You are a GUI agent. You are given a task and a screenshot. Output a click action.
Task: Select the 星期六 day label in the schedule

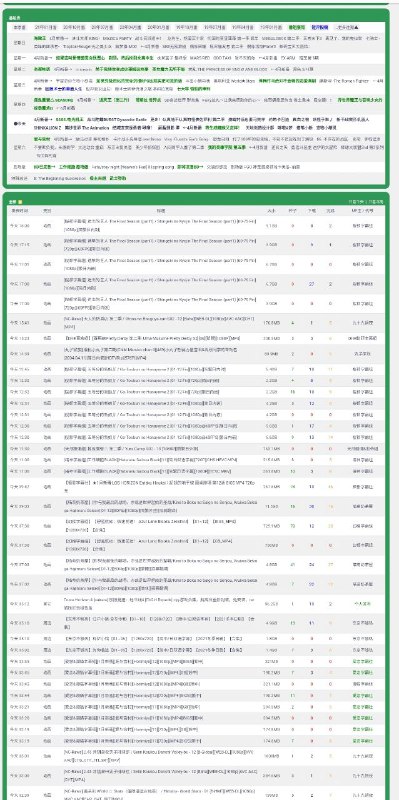[19, 146]
